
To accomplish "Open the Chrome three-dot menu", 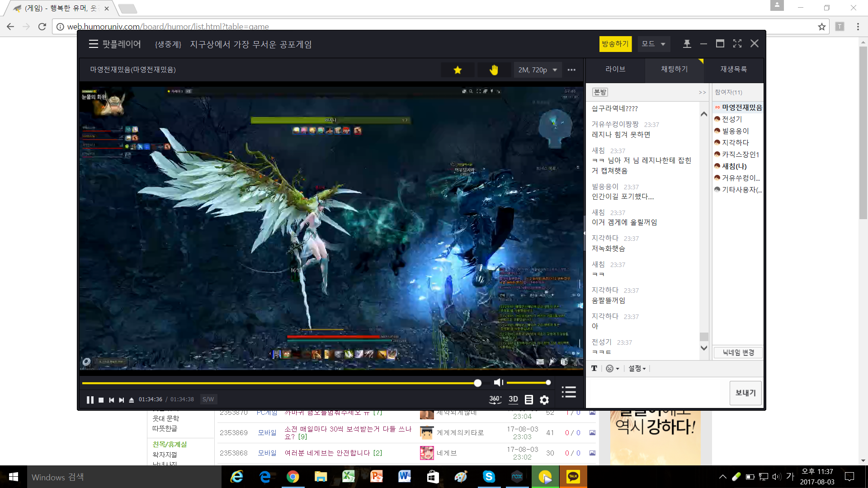I will pos(858,27).
